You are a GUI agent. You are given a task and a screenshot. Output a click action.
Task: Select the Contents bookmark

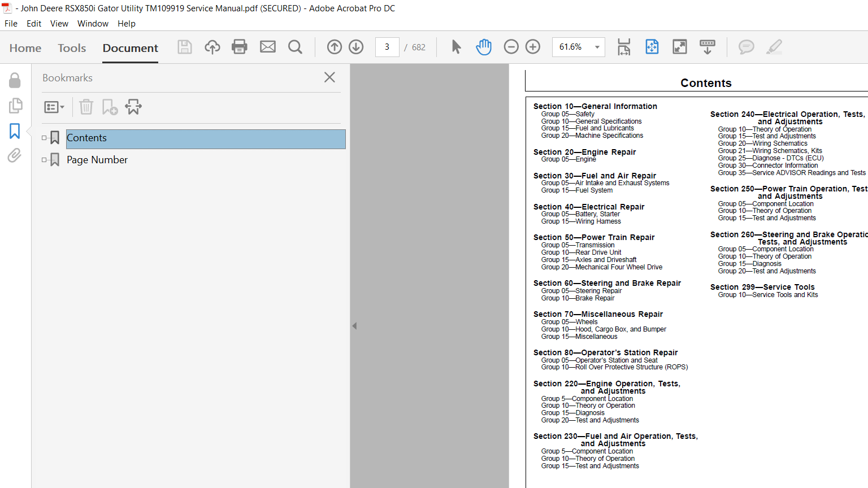tap(206, 139)
